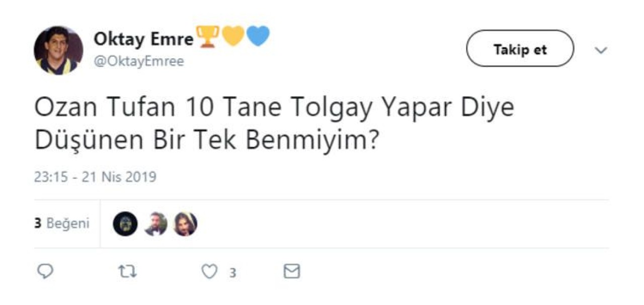Click the tweet line starting "Ozan Tufan"
Image resolution: width=644 pixels, height=305 pixels.
pos(274,108)
